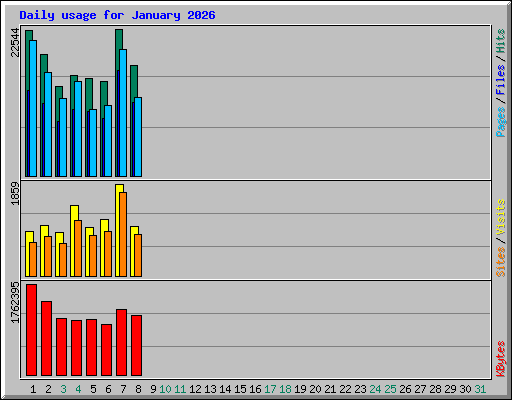Image resolution: width=512 pixels, height=400 pixels.
Task: Click the yellow 'Visits' legend label
Action: click(501, 218)
